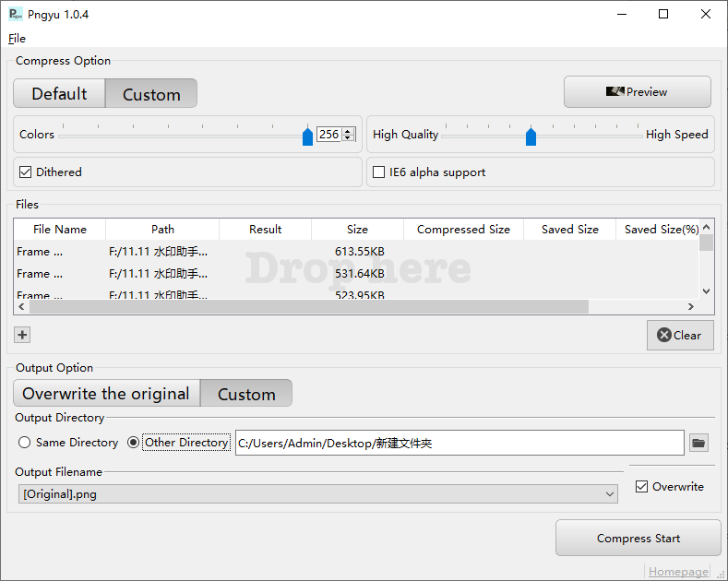The height and width of the screenshot is (581, 728).
Task: Increase Colors value with spinner up arrow
Action: pos(348,131)
